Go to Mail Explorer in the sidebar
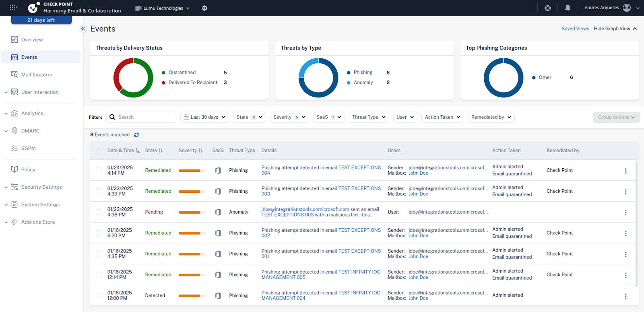 (x=37, y=74)
